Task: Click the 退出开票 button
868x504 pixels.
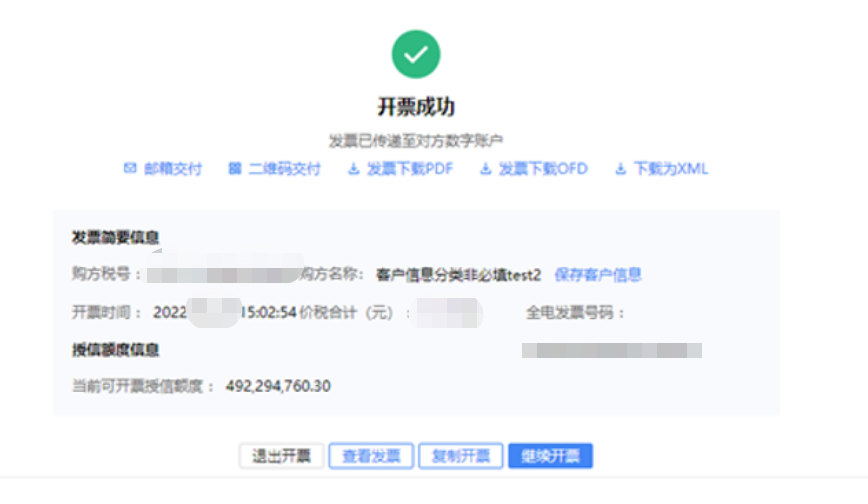Action: point(281,456)
